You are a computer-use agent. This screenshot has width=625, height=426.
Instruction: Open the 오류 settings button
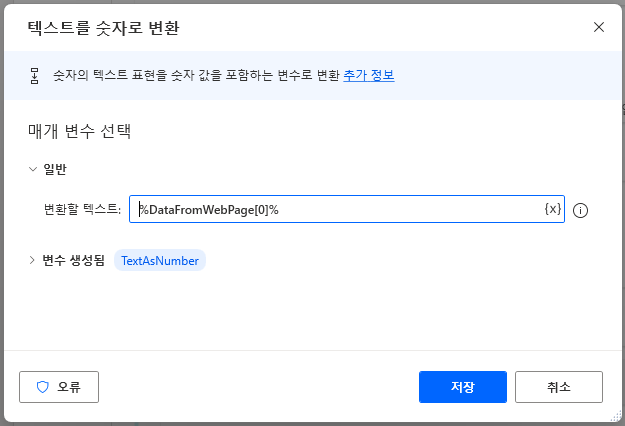pos(59,387)
